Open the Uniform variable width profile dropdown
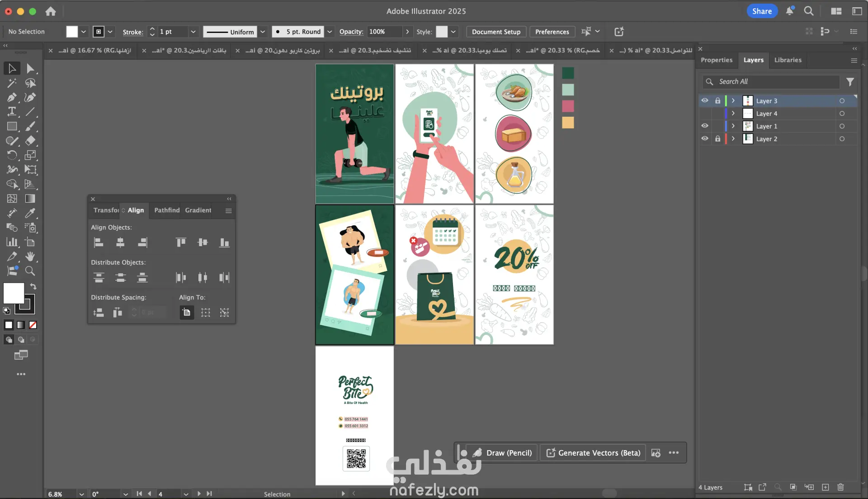The height and width of the screenshot is (499, 868). click(263, 32)
